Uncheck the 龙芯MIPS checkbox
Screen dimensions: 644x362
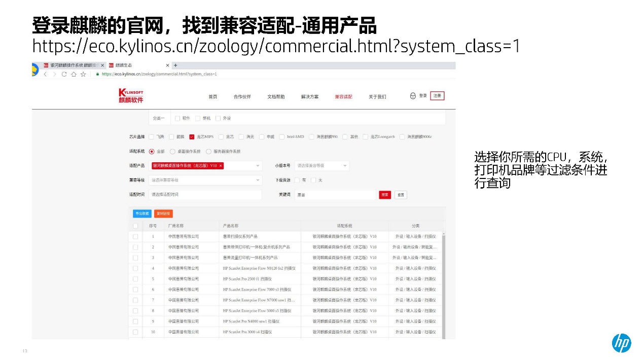click(192, 137)
